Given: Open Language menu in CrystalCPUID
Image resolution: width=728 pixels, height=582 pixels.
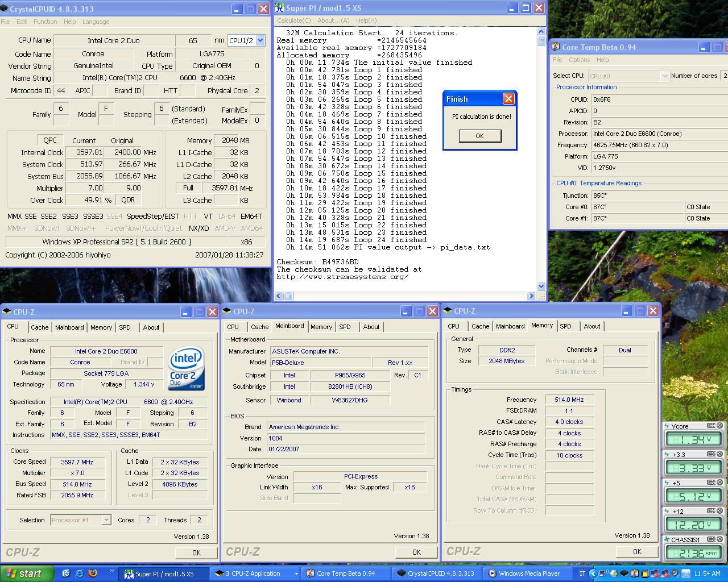Looking at the screenshot, I should pyautogui.click(x=96, y=22).
